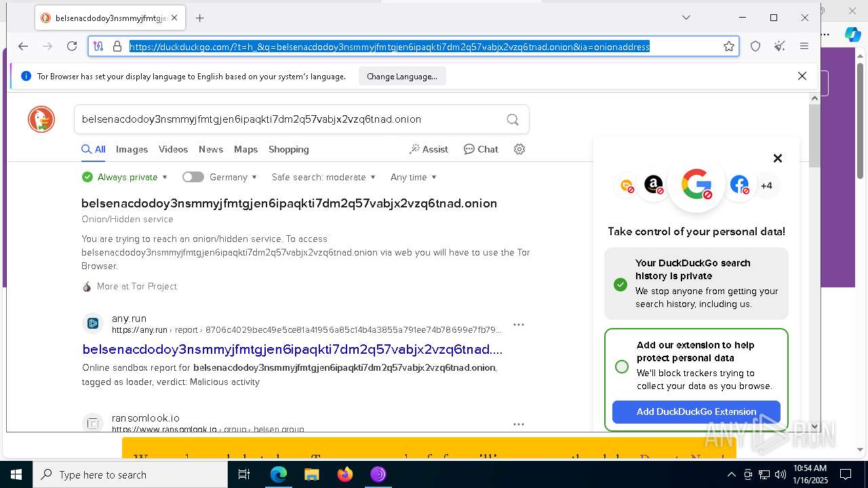Image resolution: width=868 pixels, height=488 pixels.
Task: Show hidden system tray icons
Action: [731, 474]
